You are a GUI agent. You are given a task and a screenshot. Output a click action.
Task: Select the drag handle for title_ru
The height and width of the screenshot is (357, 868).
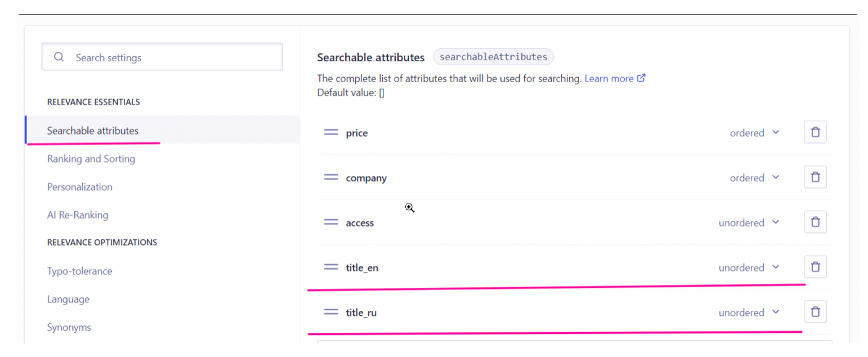[331, 311]
